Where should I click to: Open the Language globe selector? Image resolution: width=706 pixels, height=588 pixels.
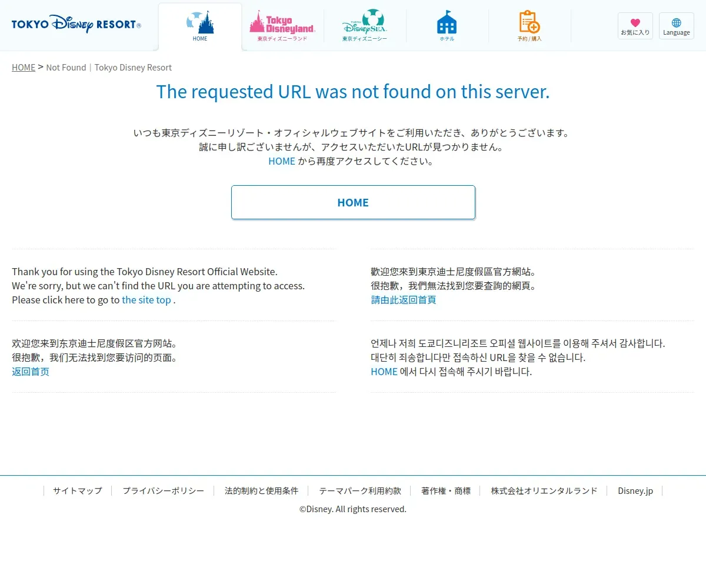tap(677, 26)
